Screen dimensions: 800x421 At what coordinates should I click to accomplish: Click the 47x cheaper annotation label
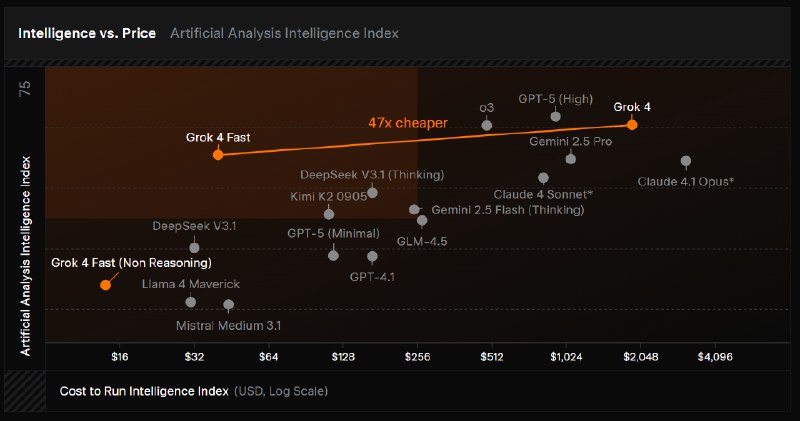(x=408, y=123)
